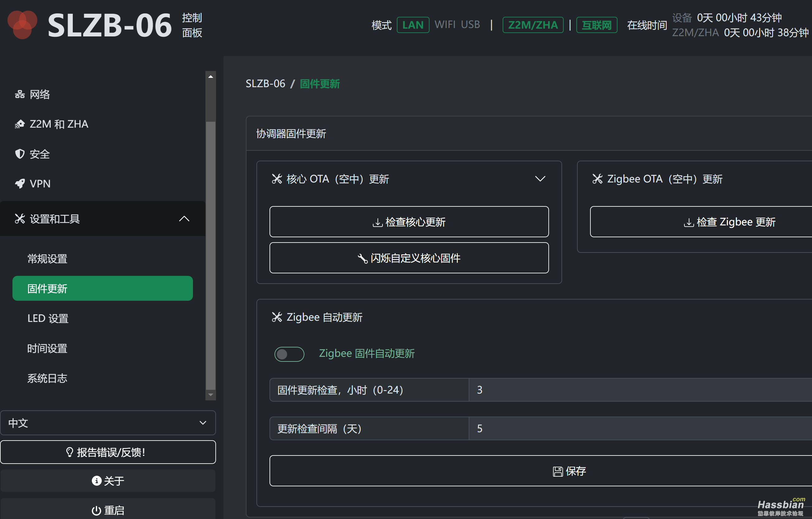Click the rocket icon beside VPN
This screenshot has height=519, width=812.
point(20,183)
